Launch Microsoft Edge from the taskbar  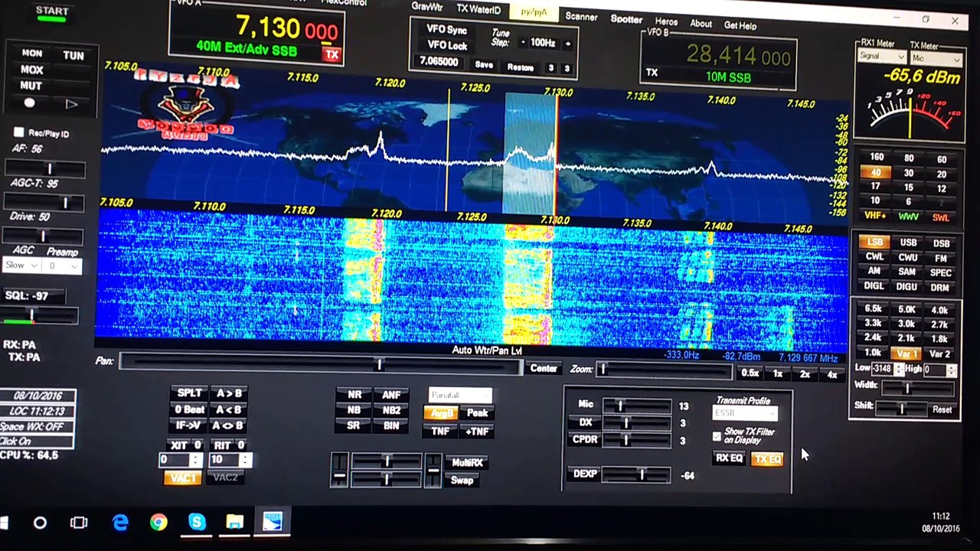click(120, 523)
